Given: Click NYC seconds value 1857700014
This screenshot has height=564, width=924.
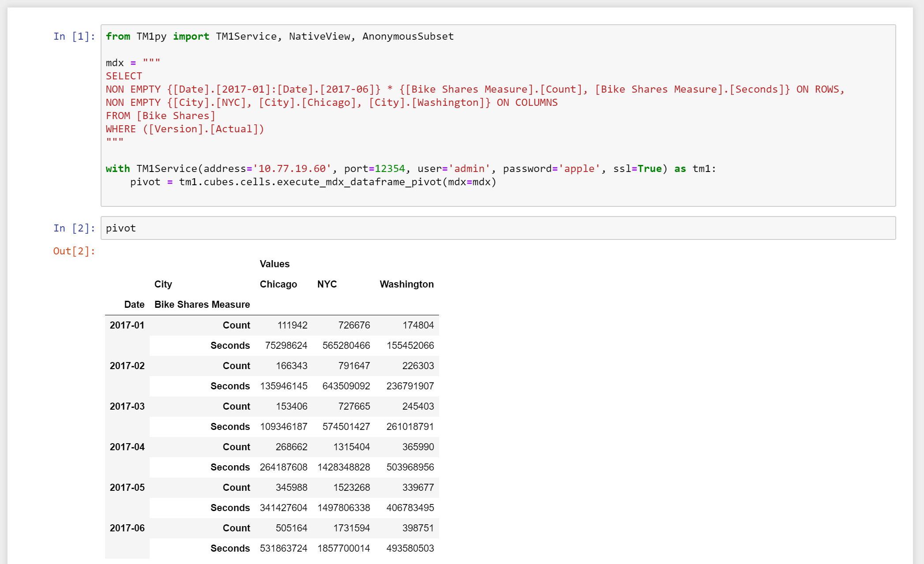Looking at the screenshot, I should point(343,548).
